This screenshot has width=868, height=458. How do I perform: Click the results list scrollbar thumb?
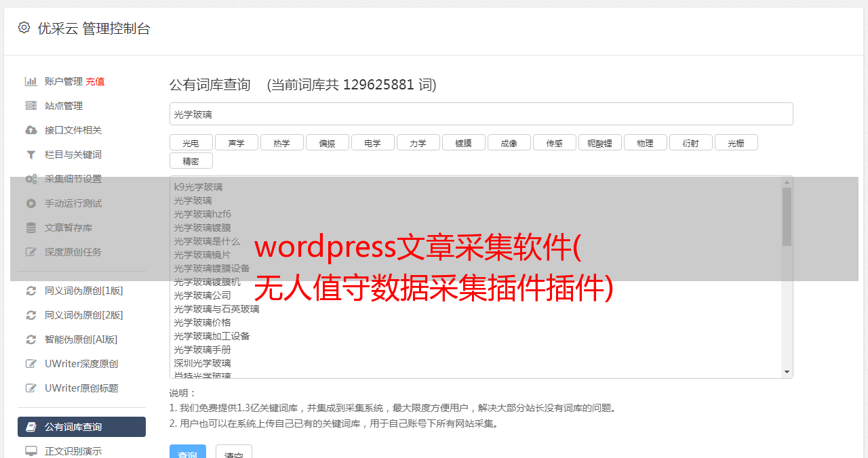pyautogui.click(x=787, y=217)
